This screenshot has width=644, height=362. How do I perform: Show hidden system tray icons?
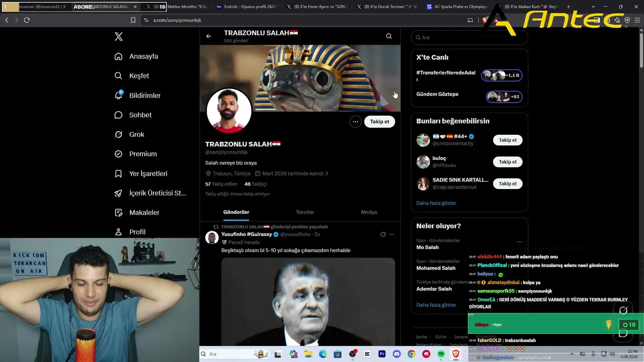click(x=572, y=354)
